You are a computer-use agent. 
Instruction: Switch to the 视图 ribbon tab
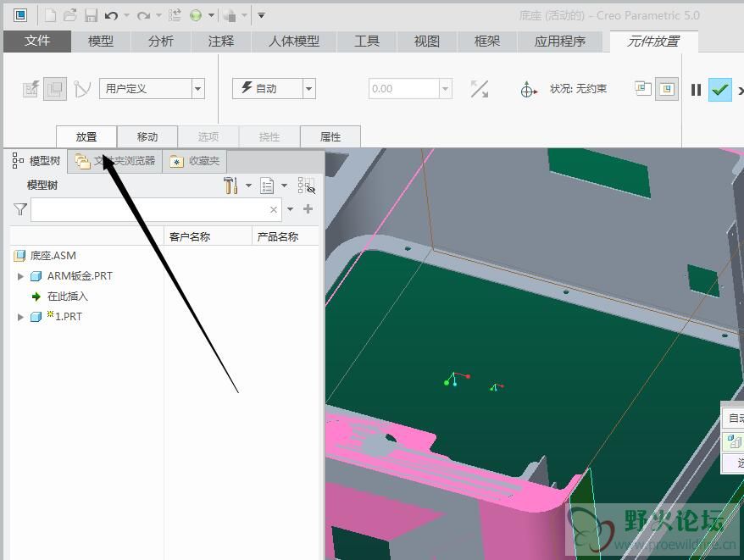pyautogui.click(x=426, y=42)
